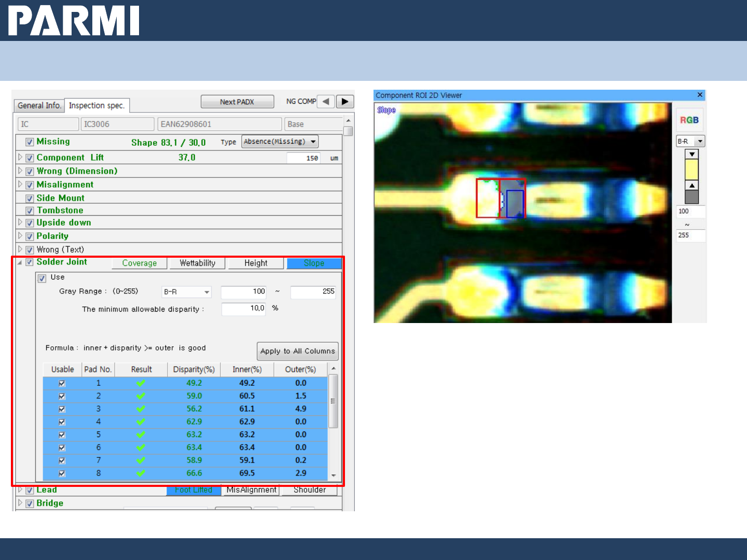Click the yellow color swatch in viewer
The height and width of the screenshot is (560, 747).
[691, 170]
